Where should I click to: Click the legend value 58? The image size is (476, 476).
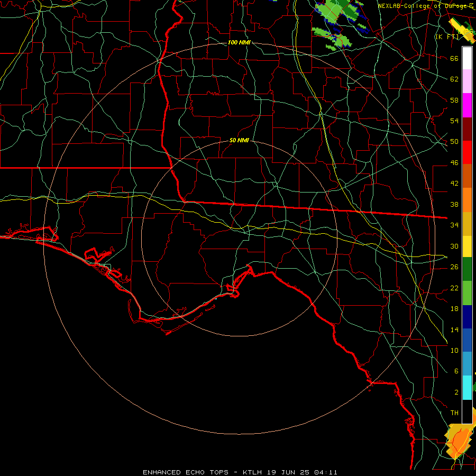[454, 100]
